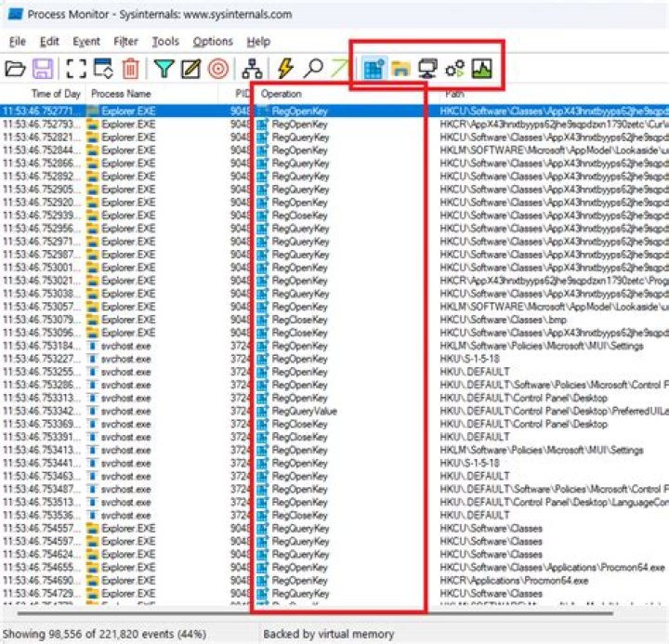Click the Process Name column header

click(151, 94)
